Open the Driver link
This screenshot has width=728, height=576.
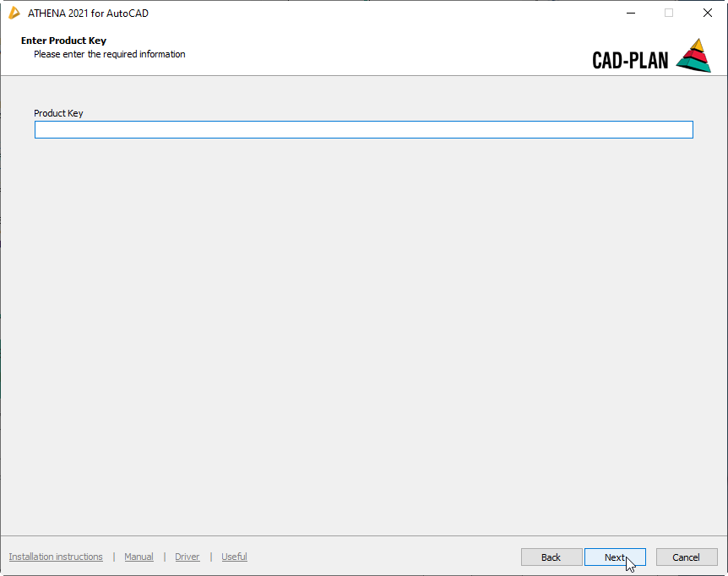[x=187, y=557]
